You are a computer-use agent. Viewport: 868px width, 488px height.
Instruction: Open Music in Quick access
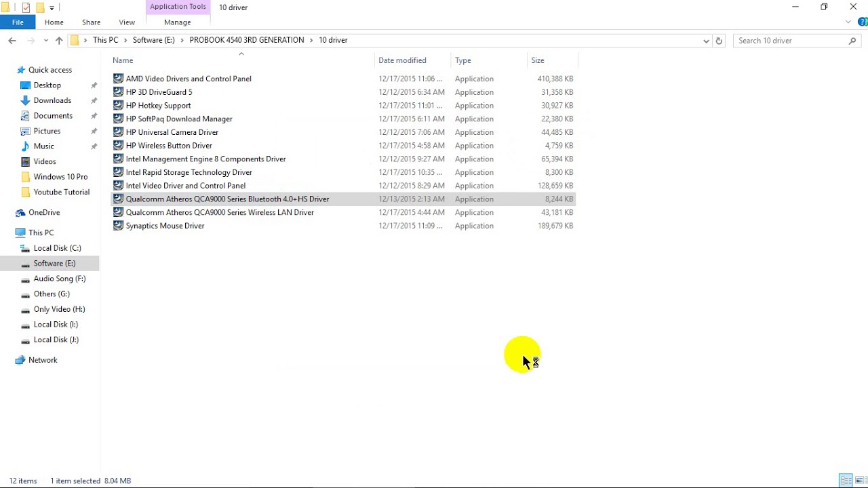tap(44, 146)
